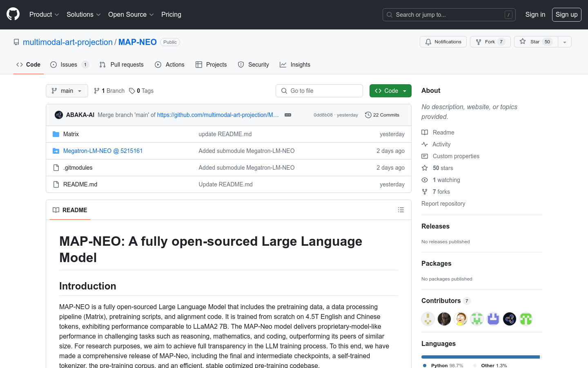This screenshot has width=588, height=368.
Task: Select the README tab header
Action: pos(70,210)
